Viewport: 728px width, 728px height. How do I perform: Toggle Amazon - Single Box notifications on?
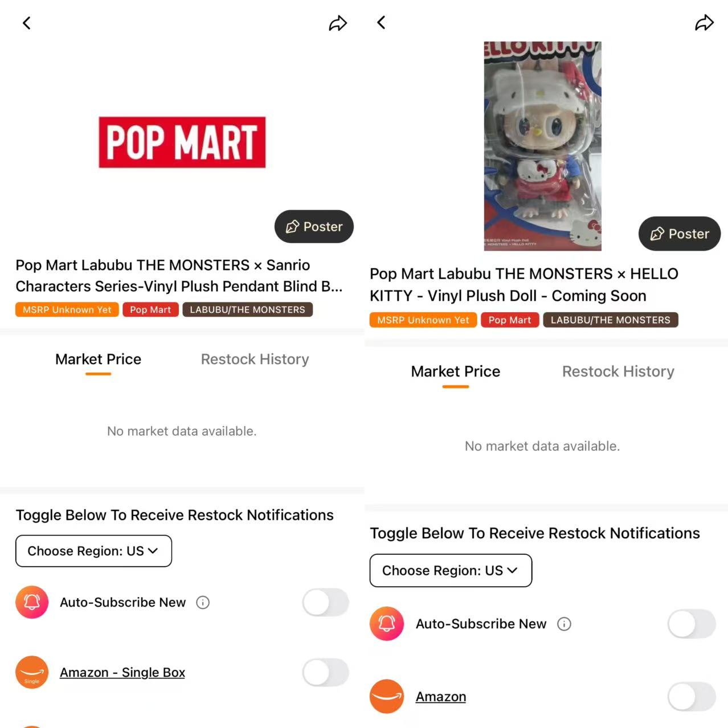click(x=325, y=672)
